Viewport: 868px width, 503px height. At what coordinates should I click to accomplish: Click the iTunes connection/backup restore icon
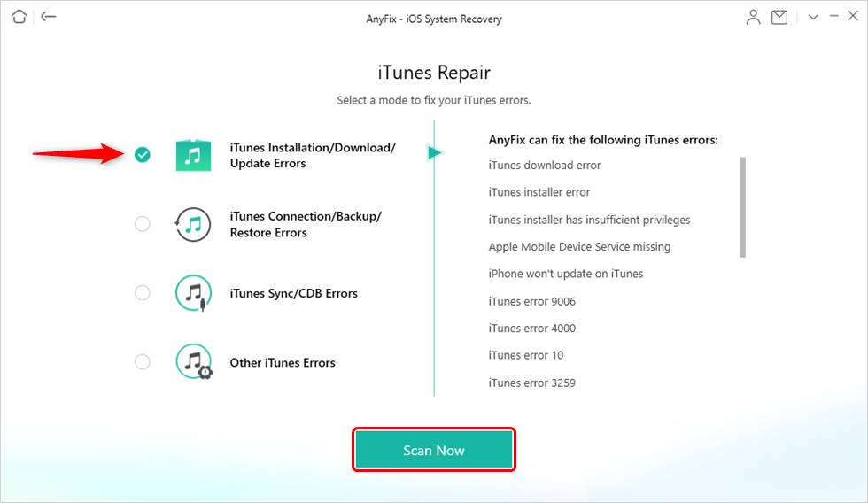(x=193, y=224)
